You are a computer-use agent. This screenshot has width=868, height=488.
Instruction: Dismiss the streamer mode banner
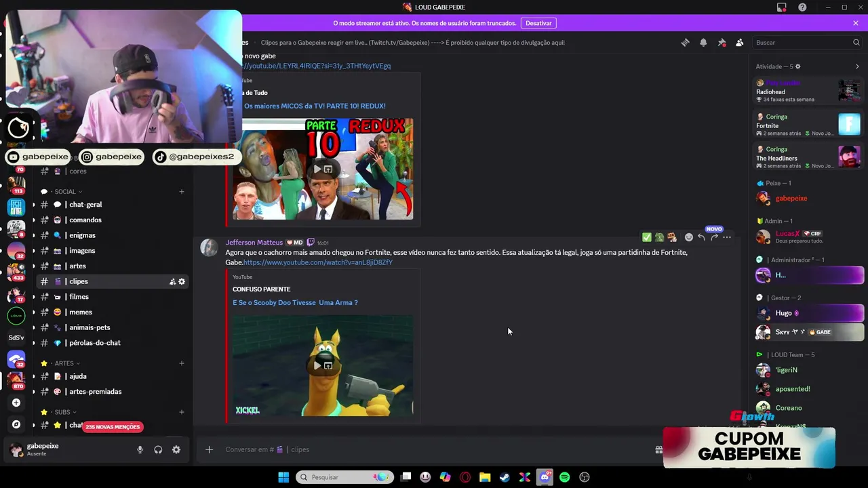pos(856,23)
